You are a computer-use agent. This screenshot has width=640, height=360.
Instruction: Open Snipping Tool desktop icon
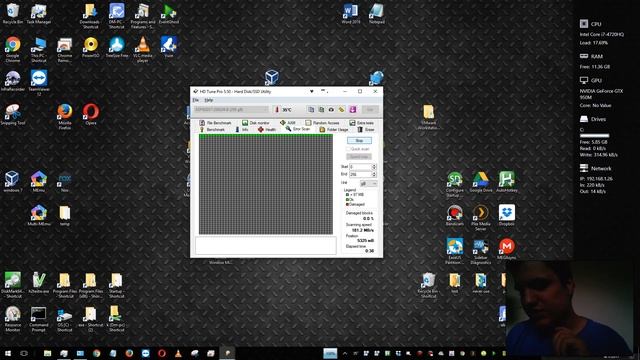13,115
